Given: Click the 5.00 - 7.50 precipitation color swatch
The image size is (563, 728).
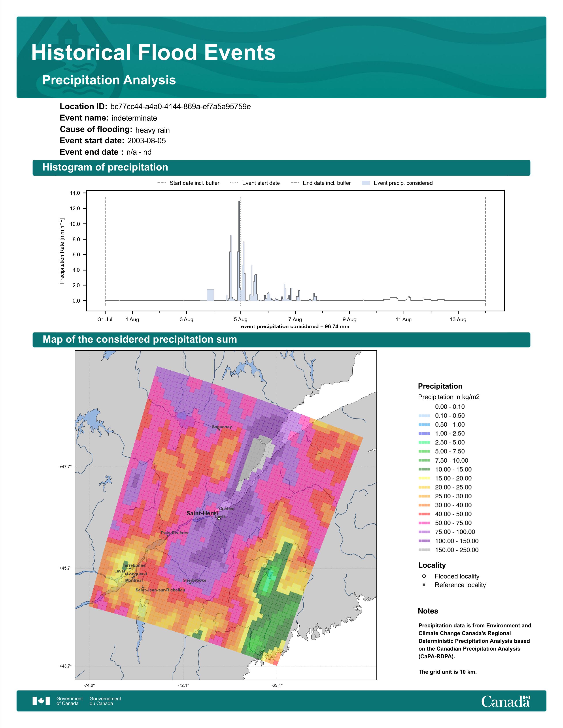Looking at the screenshot, I should [424, 451].
